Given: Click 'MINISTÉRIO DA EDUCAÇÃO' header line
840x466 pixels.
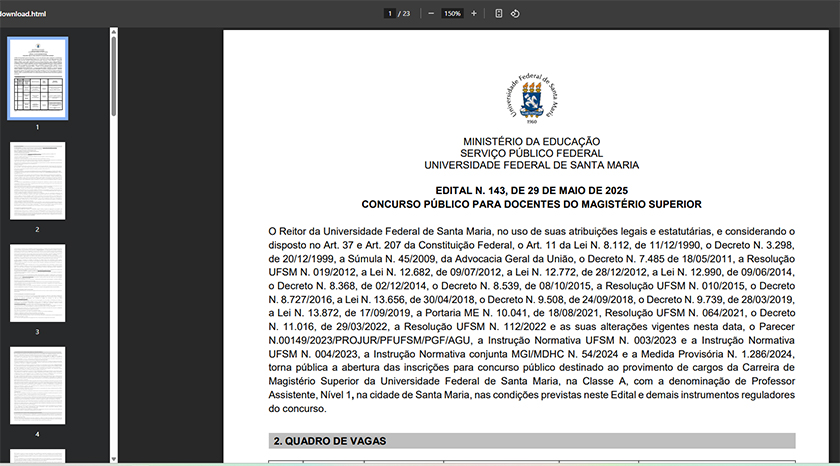Looking at the screenshot, I should (531, 141).
